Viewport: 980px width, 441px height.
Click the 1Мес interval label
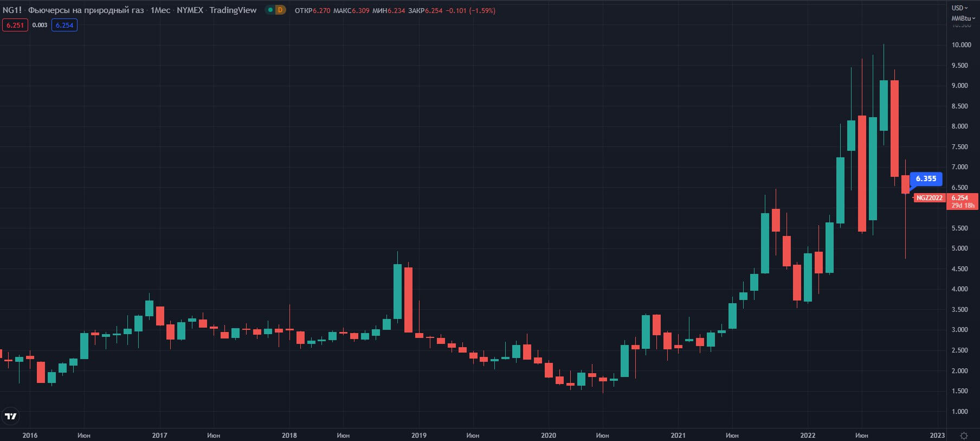click(x=160, y=10)
